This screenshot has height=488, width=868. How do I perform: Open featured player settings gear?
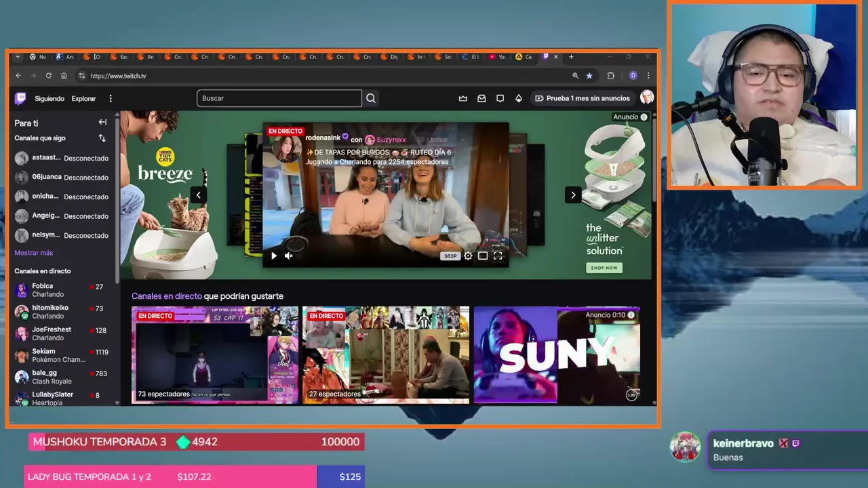click(x=468, y=256)
